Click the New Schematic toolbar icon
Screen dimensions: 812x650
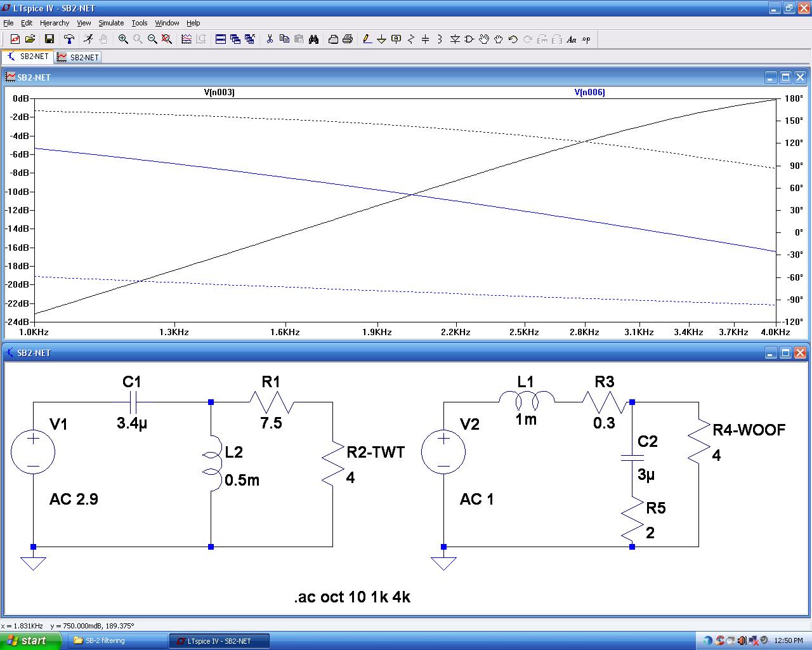(15, 39)
